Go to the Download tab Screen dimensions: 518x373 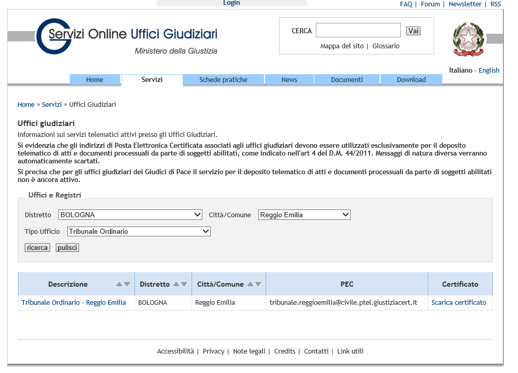tap(411, 80)
